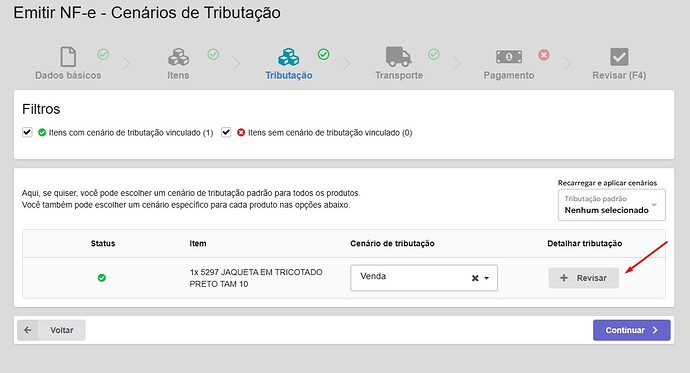Toggle 'Itens sem cenário de tributação vinculado' checkbox
Viewport: 690px width, 373px height.
click(x=226, y=132)
